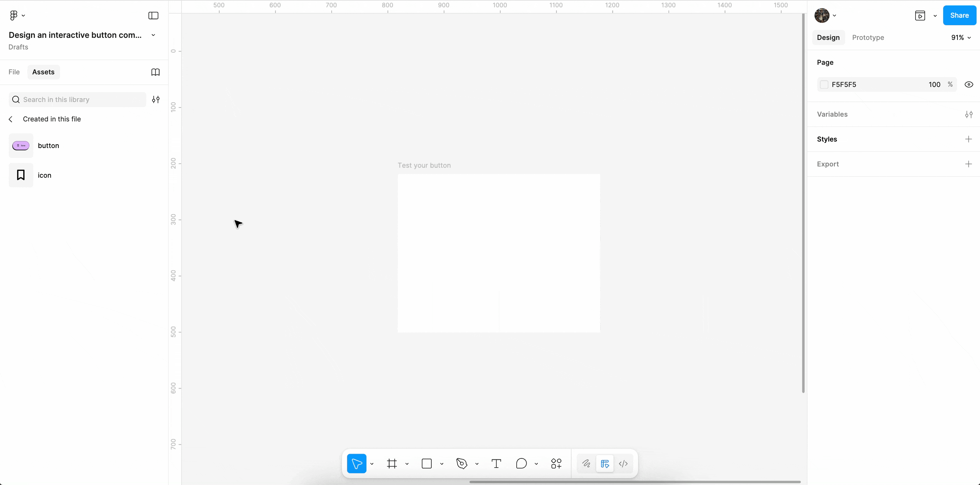Click the Present play icon
980x485 pixels.
click(920, 16)
